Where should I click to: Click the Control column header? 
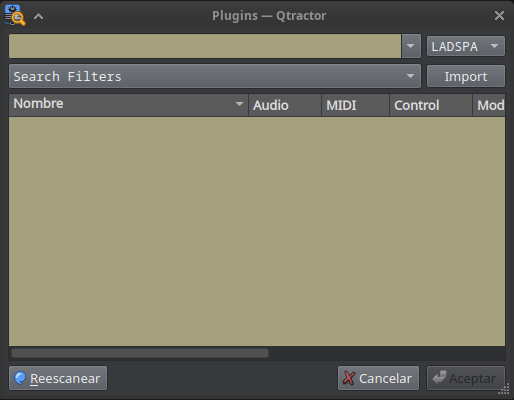point(431,105)
